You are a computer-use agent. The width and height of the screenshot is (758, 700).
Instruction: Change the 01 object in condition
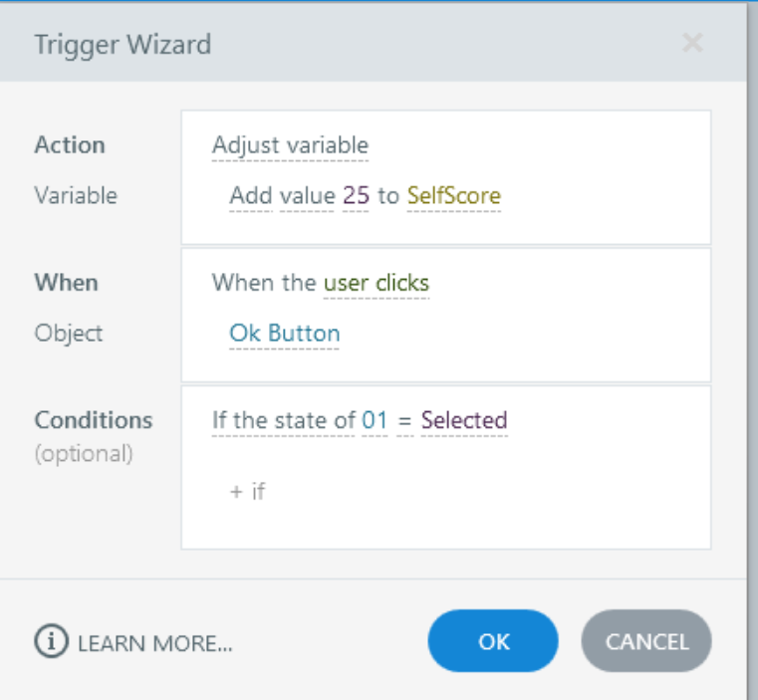click(375, 420)
